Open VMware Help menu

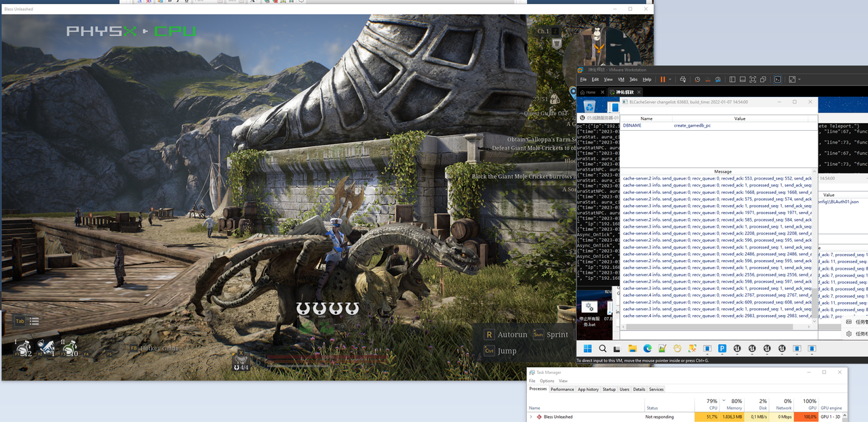tap(647, 79)
